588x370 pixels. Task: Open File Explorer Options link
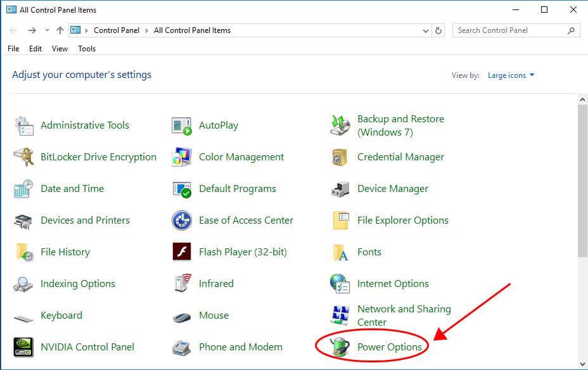(x=403, y=220)
